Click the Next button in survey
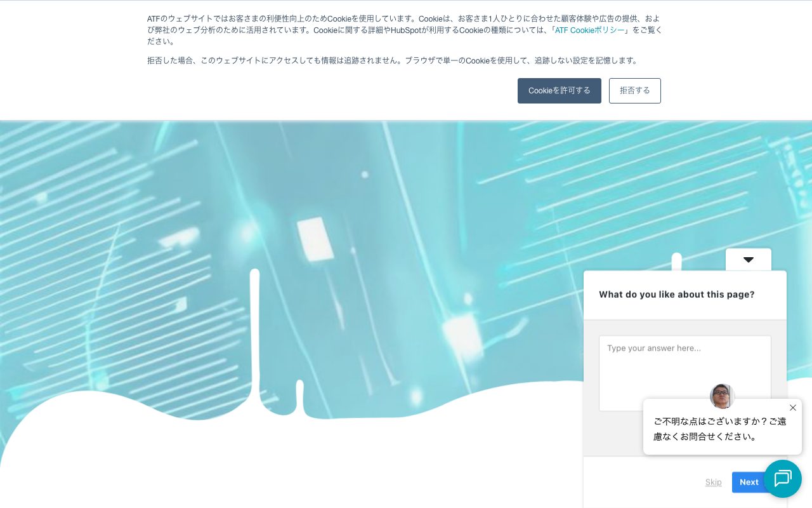 [749, 482]
